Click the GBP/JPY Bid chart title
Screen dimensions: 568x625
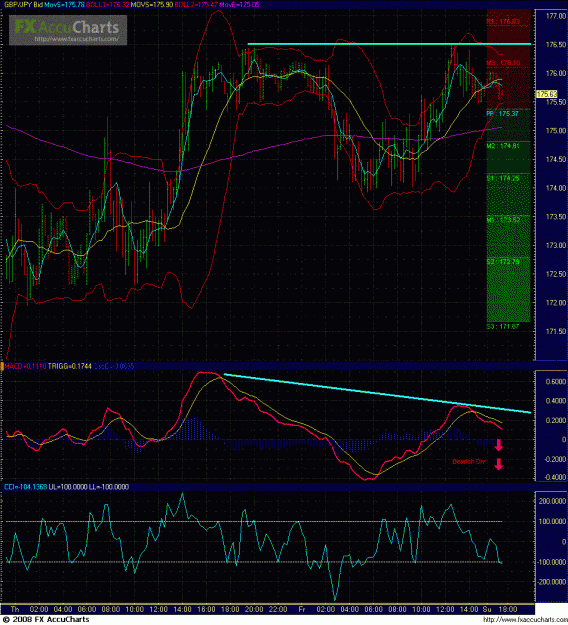tap(22, 4)
